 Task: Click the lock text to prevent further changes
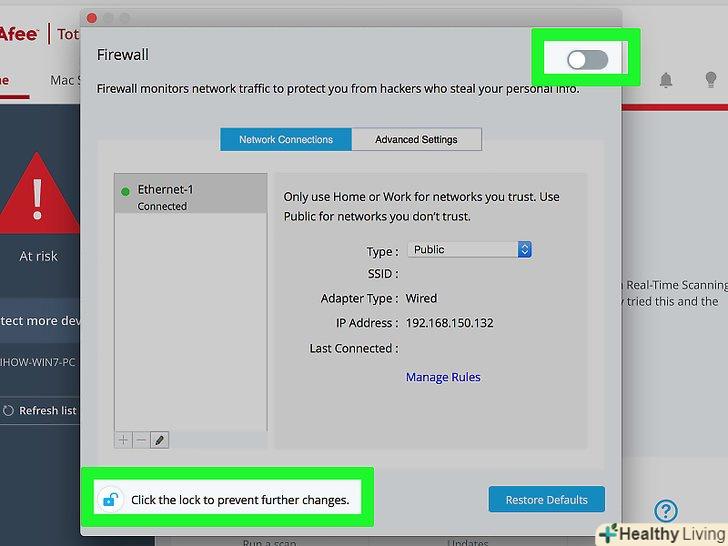[240, 500]
